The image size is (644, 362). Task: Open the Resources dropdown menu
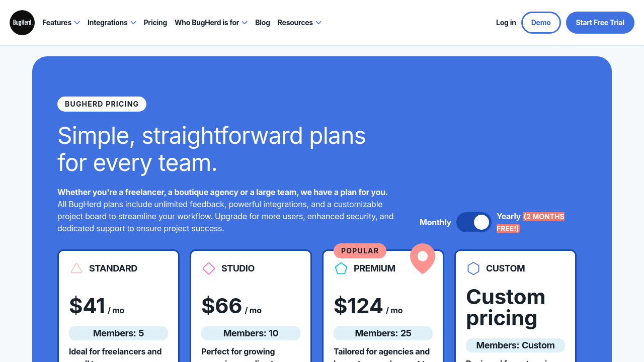(299, 23)
